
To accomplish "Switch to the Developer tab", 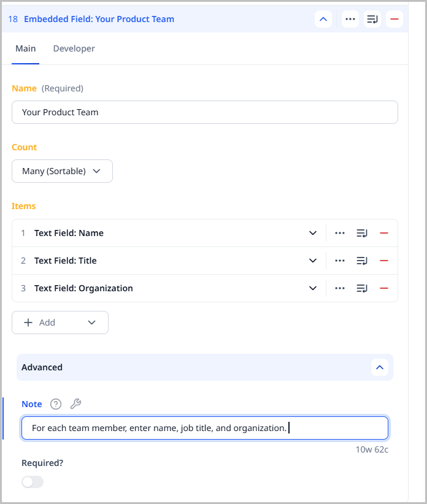I will (74, 48).
